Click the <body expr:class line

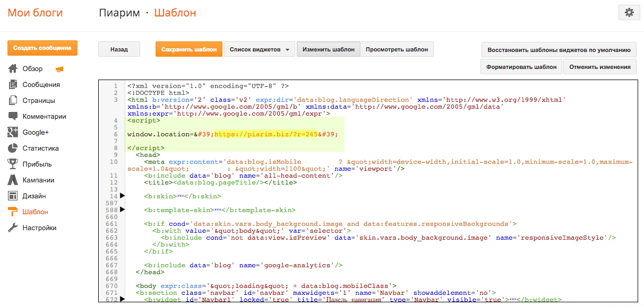[x=265, y=286]
